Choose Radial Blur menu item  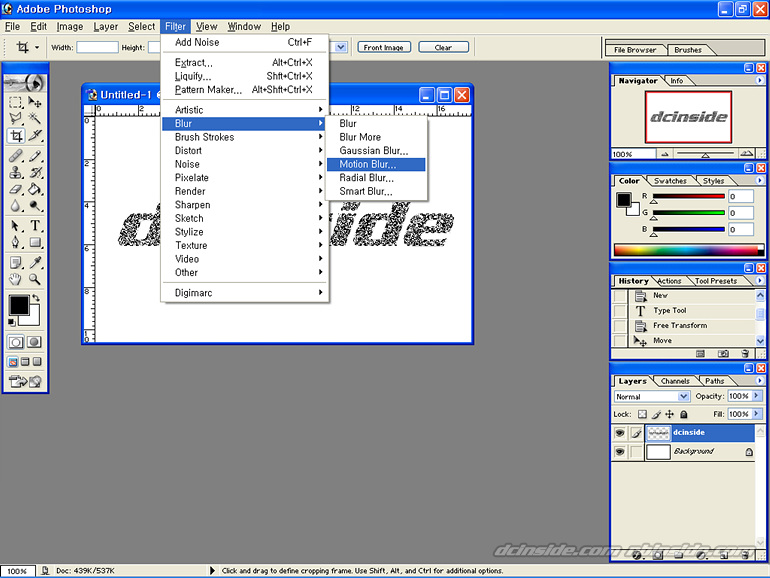coord(376,178)
